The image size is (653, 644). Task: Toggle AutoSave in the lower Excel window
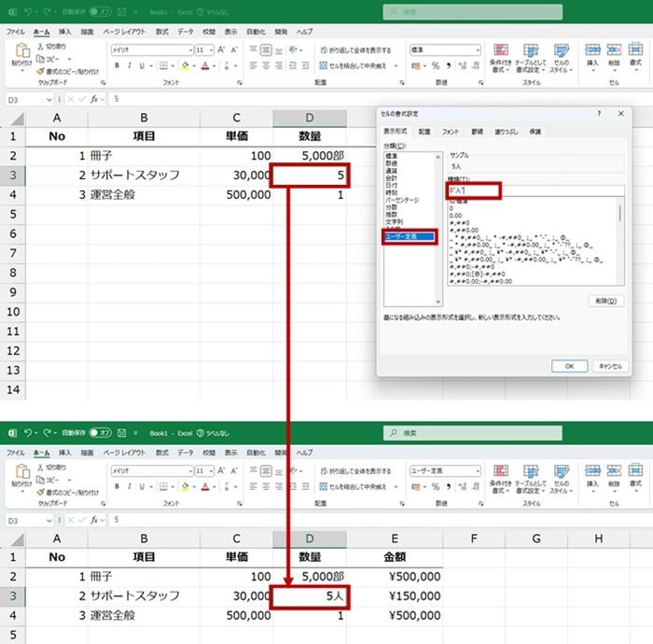coord(99,433)
